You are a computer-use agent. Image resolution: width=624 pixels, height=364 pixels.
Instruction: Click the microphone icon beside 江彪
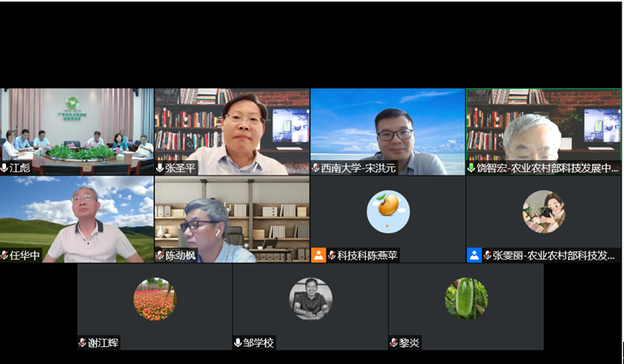[x=4, y=169]
